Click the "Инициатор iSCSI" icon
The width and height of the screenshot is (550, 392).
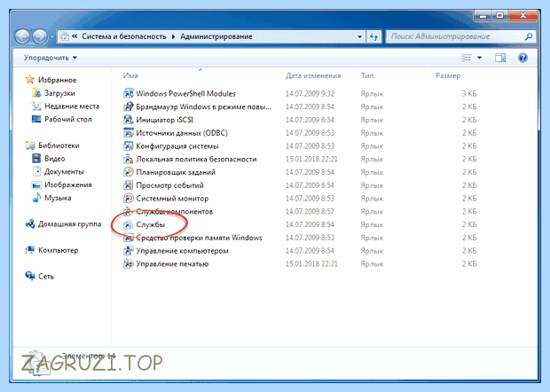[x=129, y=120]
